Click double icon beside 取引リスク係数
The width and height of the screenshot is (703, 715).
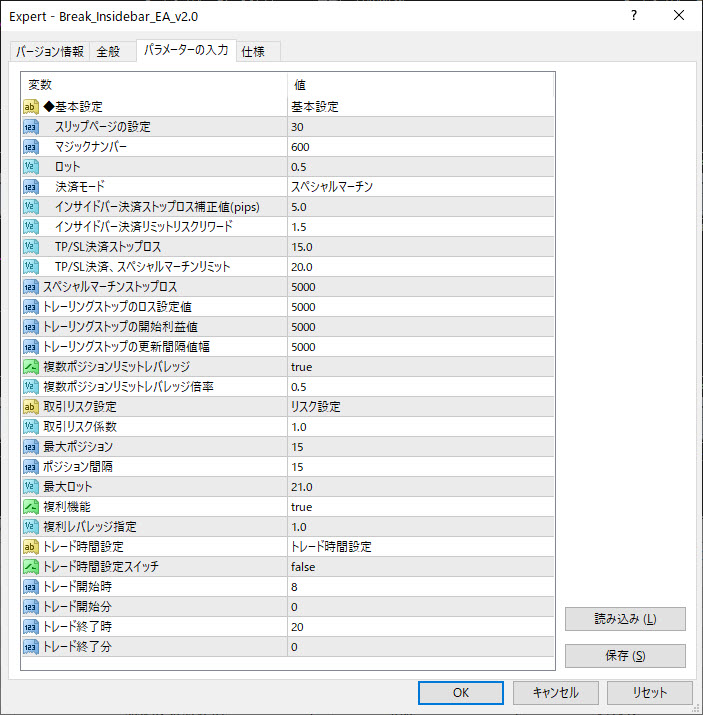31,427
